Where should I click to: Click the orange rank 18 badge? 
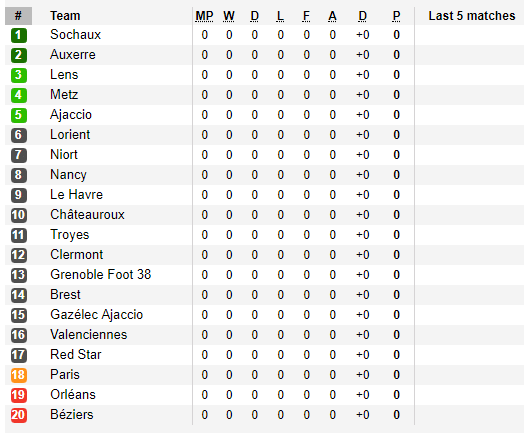tap(19, 375)
